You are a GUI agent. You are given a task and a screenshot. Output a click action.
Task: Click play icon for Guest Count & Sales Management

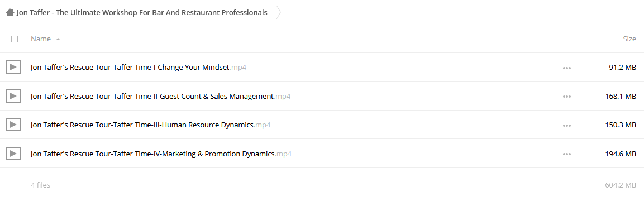pyautogui.click(x=13, y=96)
